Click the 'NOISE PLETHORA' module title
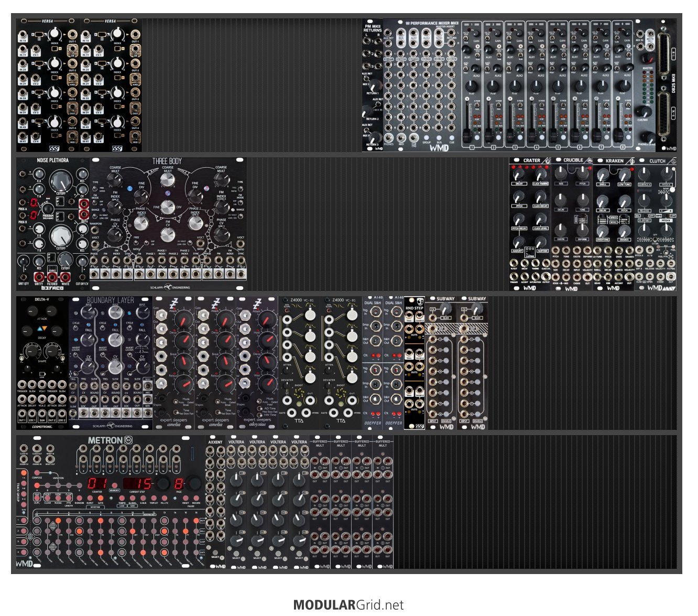Screen dimensions: 698x616 click(52, 160)
